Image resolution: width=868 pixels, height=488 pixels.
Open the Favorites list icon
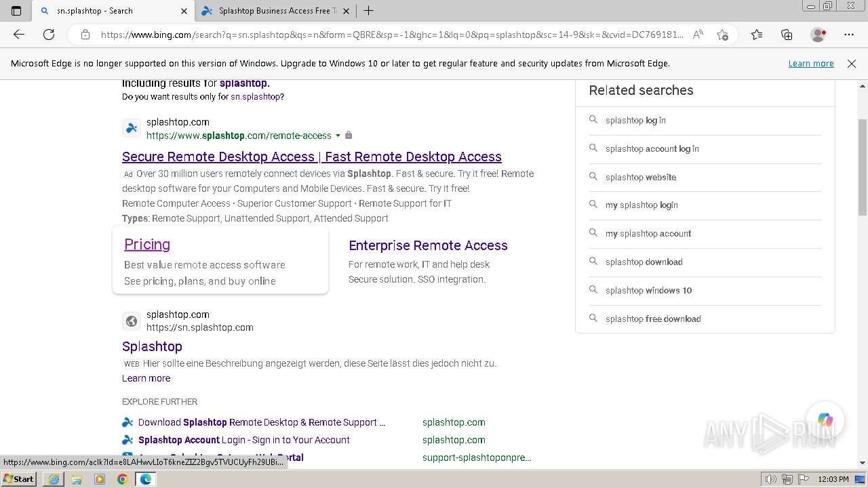pyautogui.click(x=757, y=35)
